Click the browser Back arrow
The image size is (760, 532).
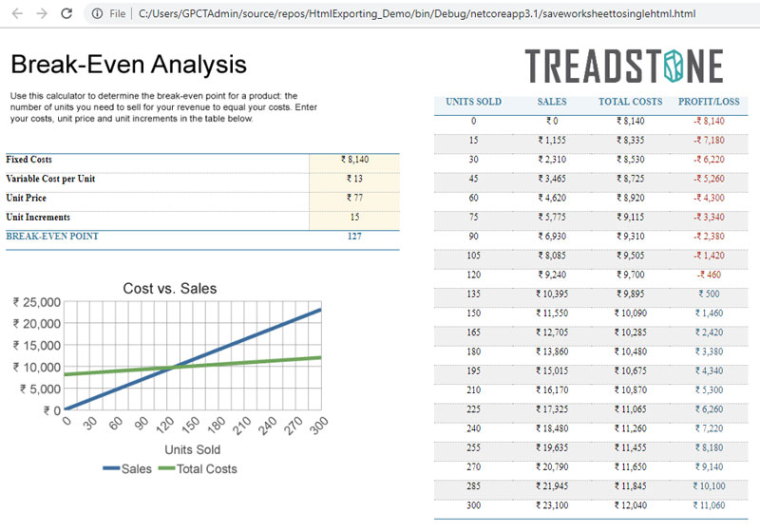pyautogui.click(x=17, y=13)
